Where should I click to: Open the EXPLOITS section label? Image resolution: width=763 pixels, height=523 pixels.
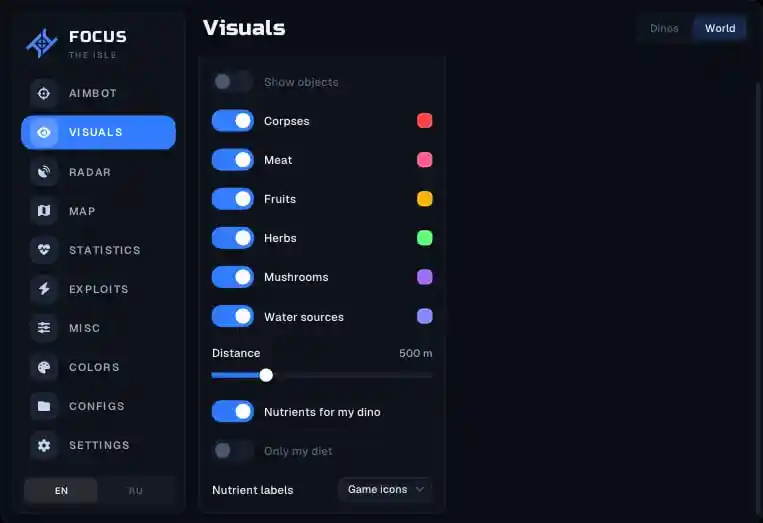pos(99,289)
